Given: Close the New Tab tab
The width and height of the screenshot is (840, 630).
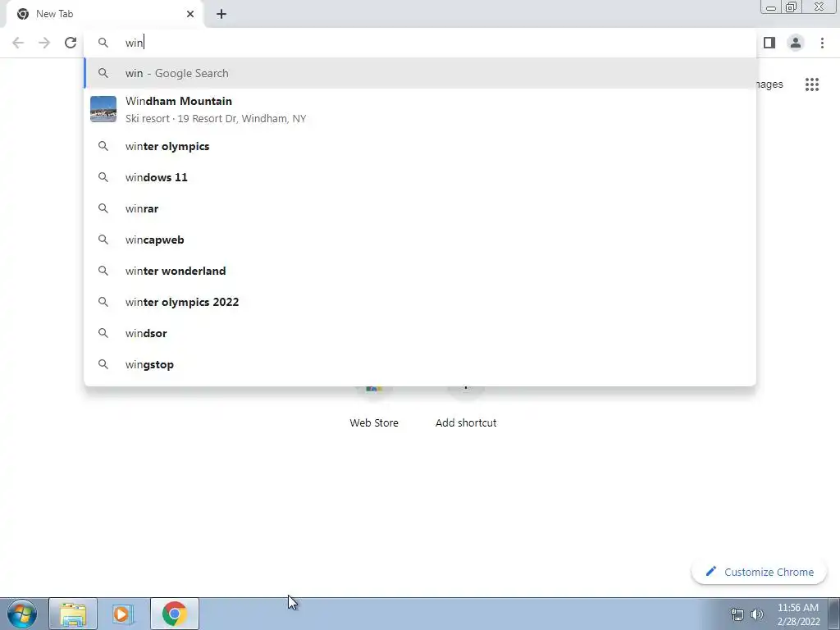Looking at the screenshot, I should pos(190,14).
